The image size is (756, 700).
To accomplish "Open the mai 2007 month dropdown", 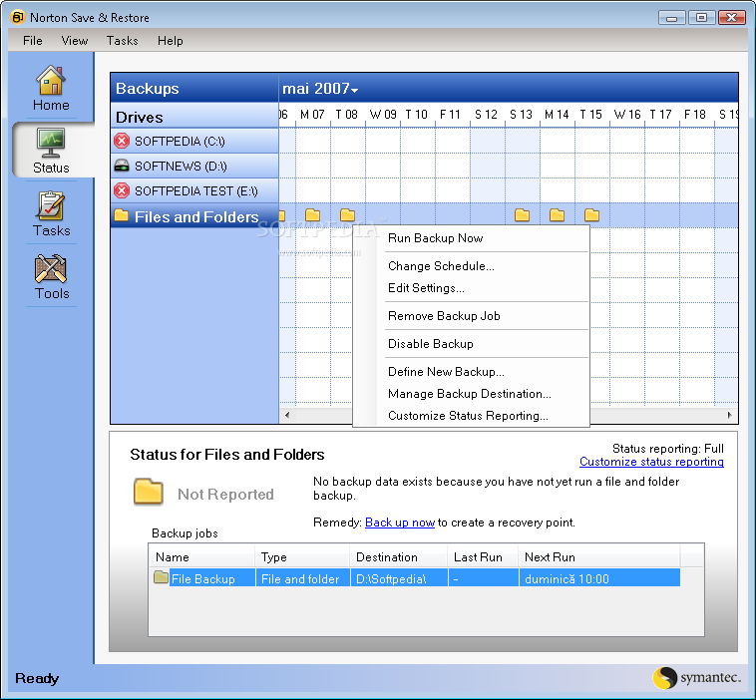I will (320, 89).
